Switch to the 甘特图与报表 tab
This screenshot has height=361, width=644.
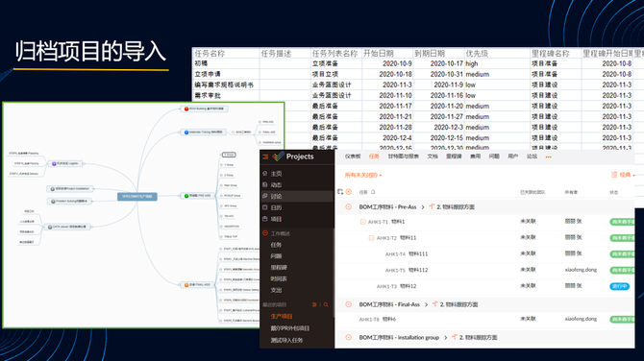[404, 156]
